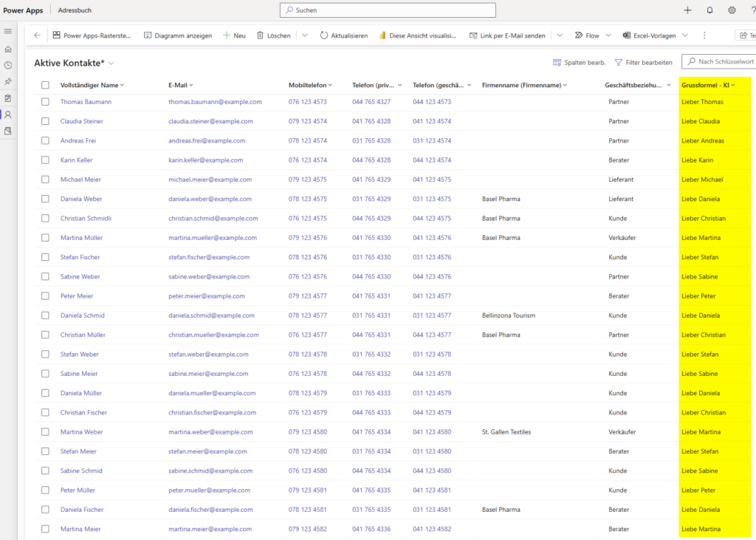Click the plus icon in top bar
Screen dimensions: 756x540
pos(687,10)
